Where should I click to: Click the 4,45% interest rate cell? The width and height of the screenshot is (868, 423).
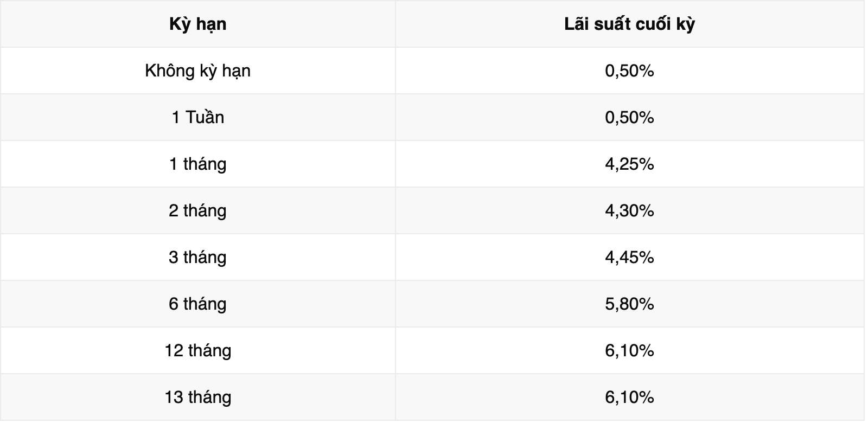pos(629,258)
